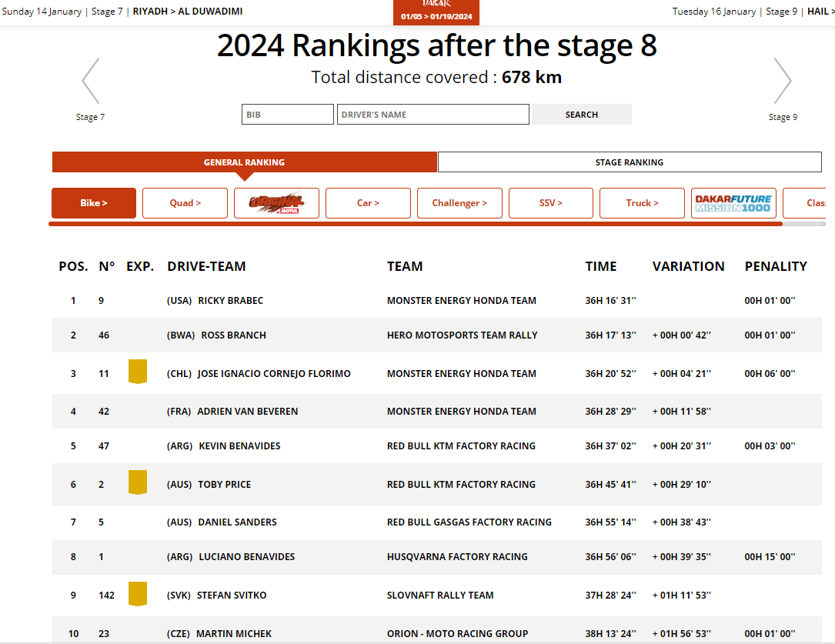Select the Truck category button
The width and height of the screenshot is (835, 644).
642,203
